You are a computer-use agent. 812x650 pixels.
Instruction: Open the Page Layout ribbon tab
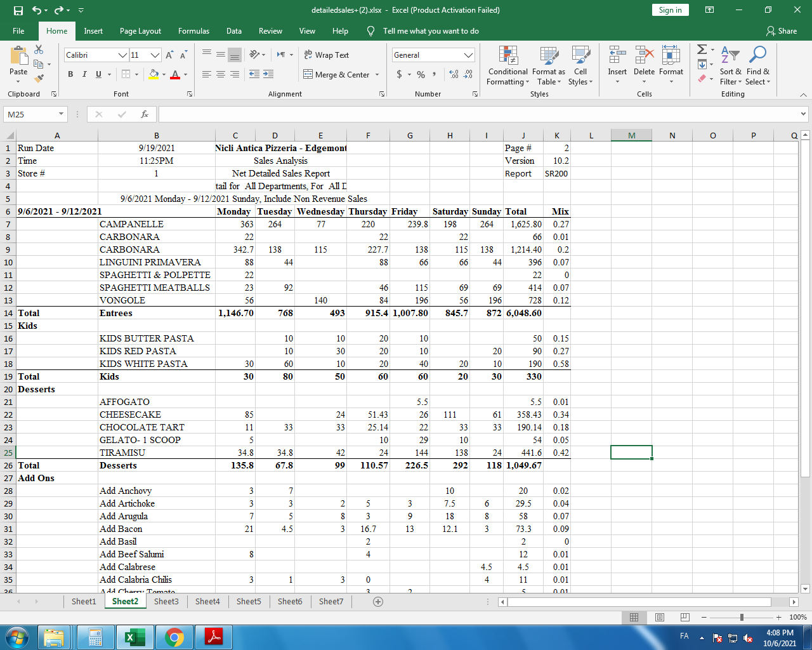pyautogui.click(x=140, y=30)
